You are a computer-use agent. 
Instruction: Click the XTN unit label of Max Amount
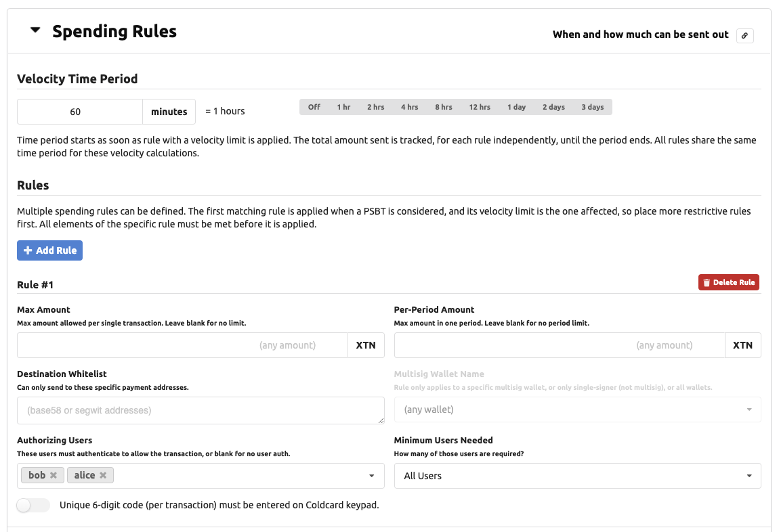[x=366, y=345]
